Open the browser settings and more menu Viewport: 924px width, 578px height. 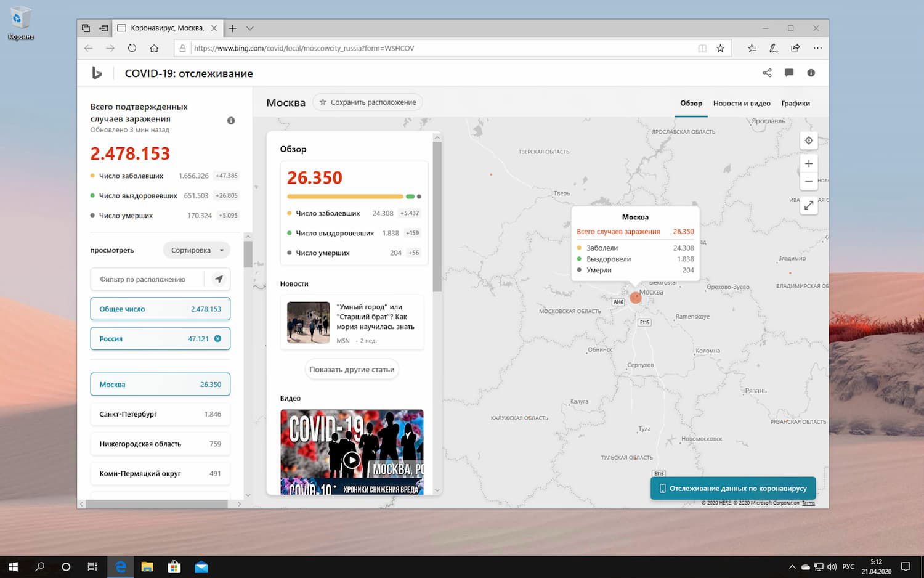click(817, 48)
